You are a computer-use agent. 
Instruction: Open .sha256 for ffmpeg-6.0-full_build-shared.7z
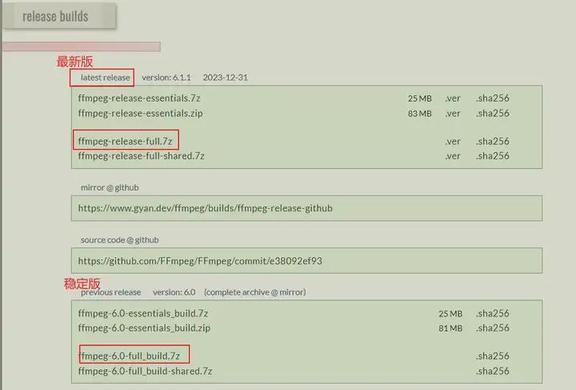point(493,371)
